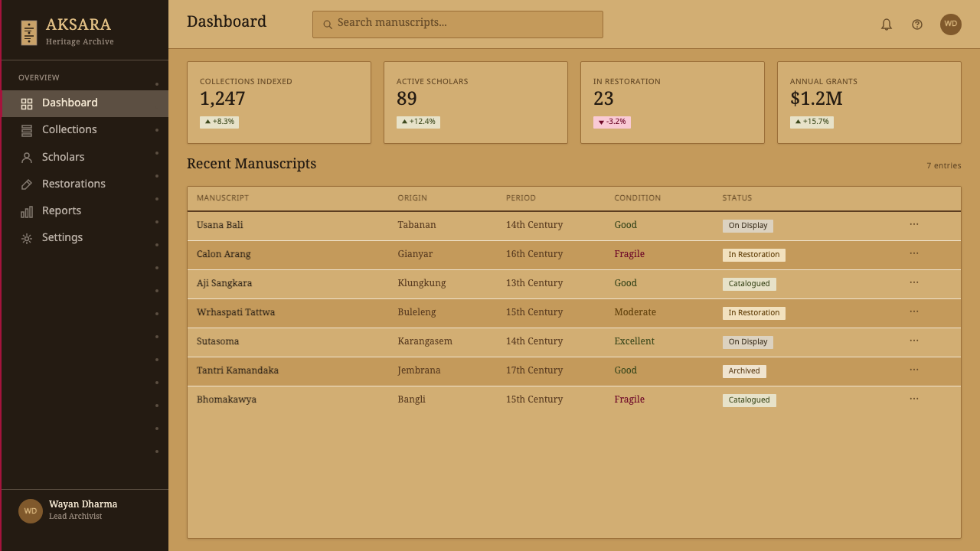Open the WD profile avatar in header
Screen dimensions: 980x551
tap(951, 24)
